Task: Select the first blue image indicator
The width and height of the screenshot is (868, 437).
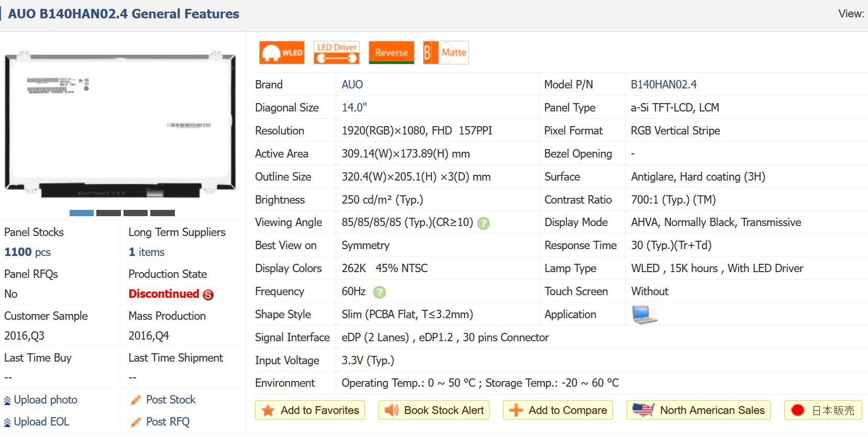Action: pyautogui.click(x=82, y=213)
